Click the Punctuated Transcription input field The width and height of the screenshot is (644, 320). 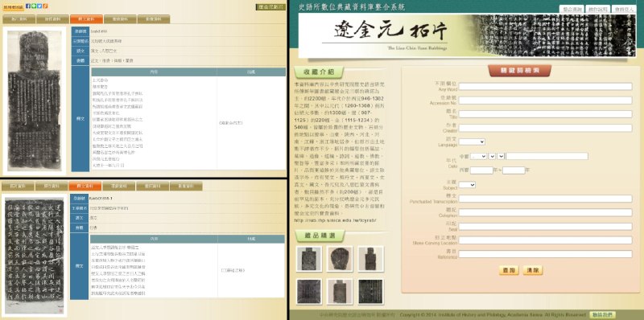pyautogui.click(x=545, y=199)
